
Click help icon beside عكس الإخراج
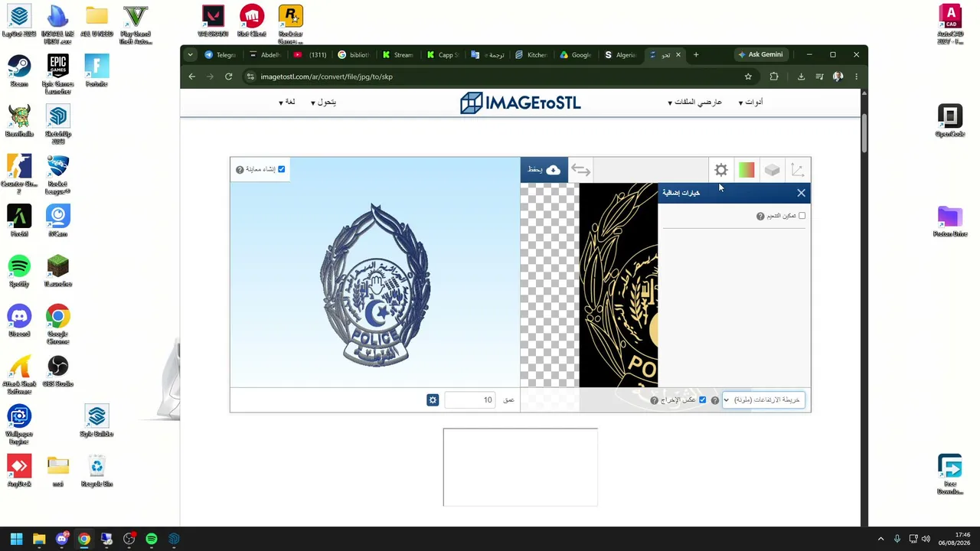pyautogui.click(x=655, y=400)
